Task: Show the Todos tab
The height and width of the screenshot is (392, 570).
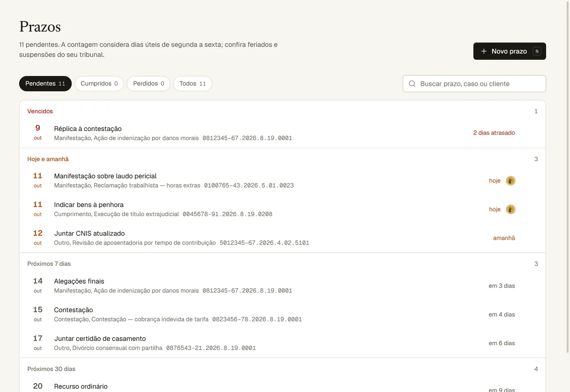Action: pos(193,83)
